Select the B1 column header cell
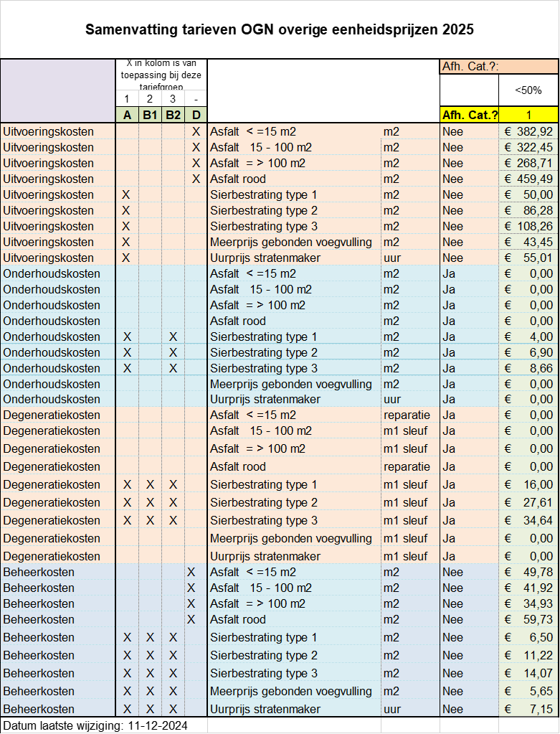 [150, 115]
